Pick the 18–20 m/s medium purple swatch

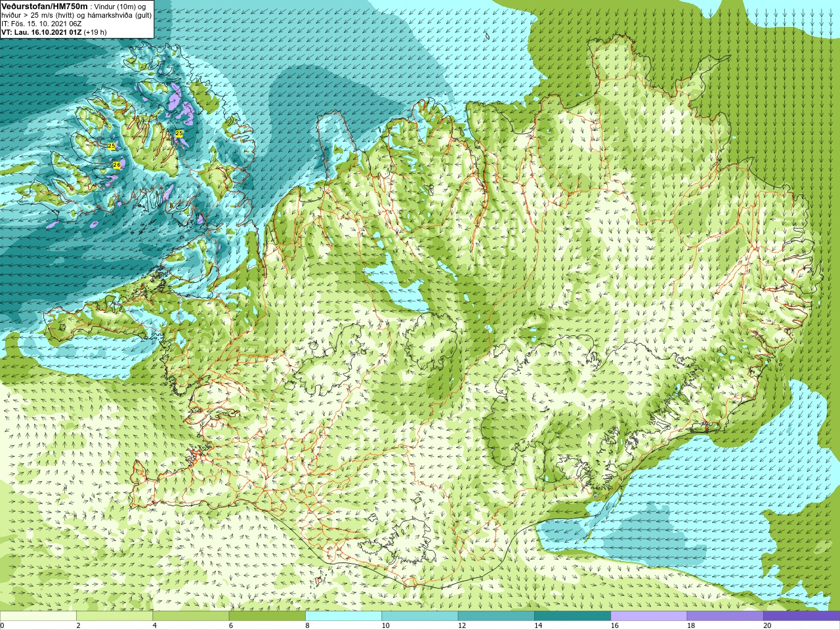(725, 616)
